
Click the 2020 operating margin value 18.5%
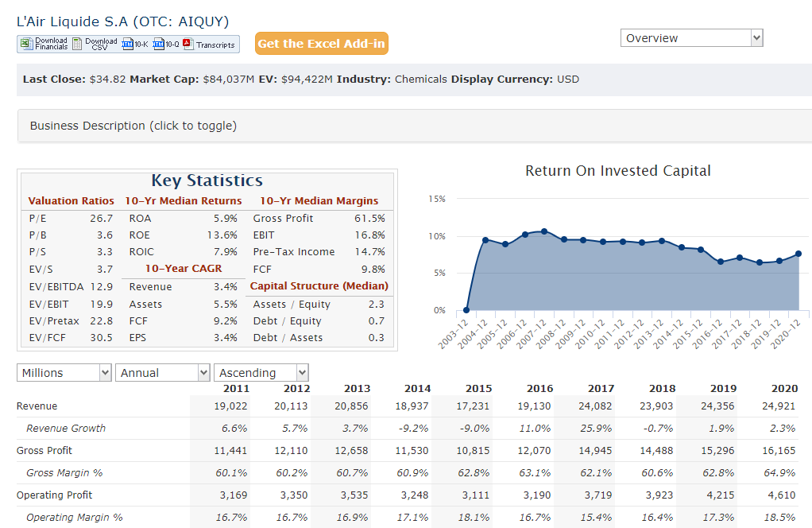pyautogui.click(x=779, y=518)
